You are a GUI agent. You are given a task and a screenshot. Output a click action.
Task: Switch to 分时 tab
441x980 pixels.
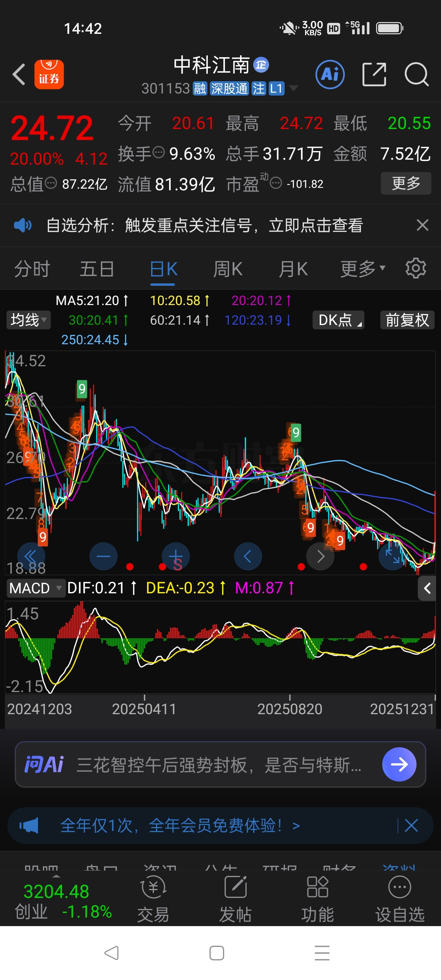[32, 269]
